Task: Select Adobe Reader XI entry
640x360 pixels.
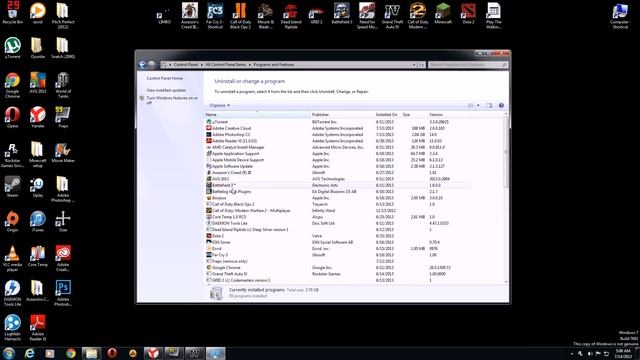Action: [337, 141]
